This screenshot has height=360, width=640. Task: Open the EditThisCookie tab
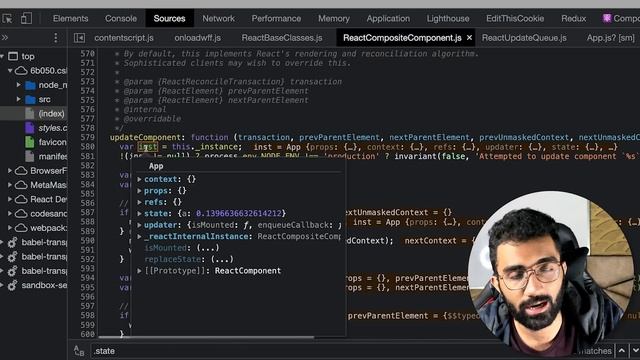pos(515,18)
